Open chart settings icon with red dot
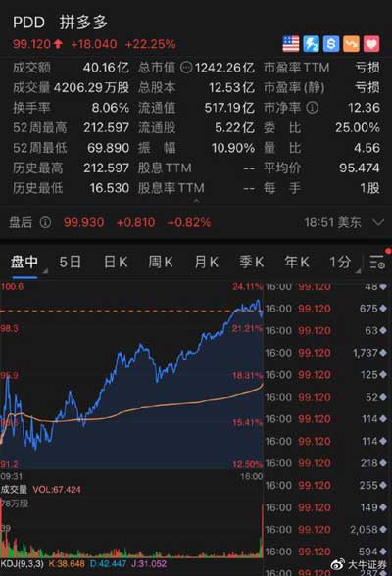The image size is (392, 576). point(378,262)
